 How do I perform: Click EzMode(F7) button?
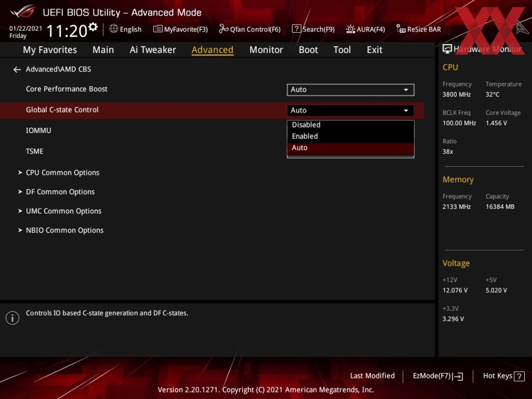click(438, 376)
